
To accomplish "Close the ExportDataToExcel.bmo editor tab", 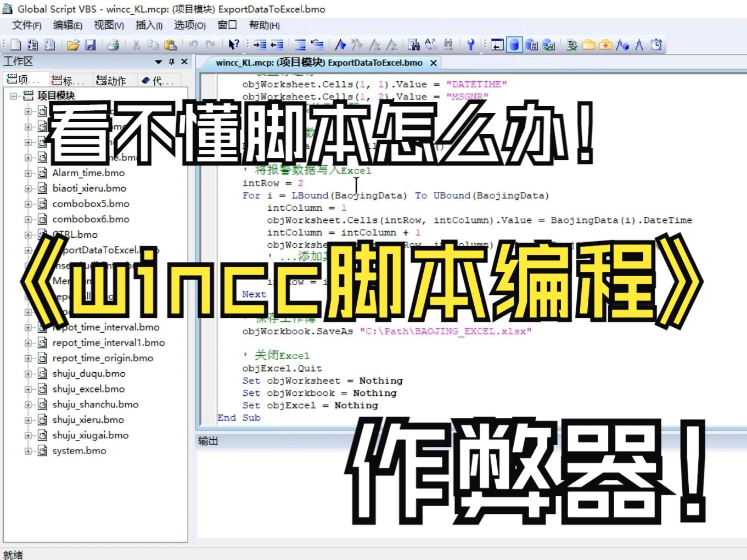I will tap(433, 63).
